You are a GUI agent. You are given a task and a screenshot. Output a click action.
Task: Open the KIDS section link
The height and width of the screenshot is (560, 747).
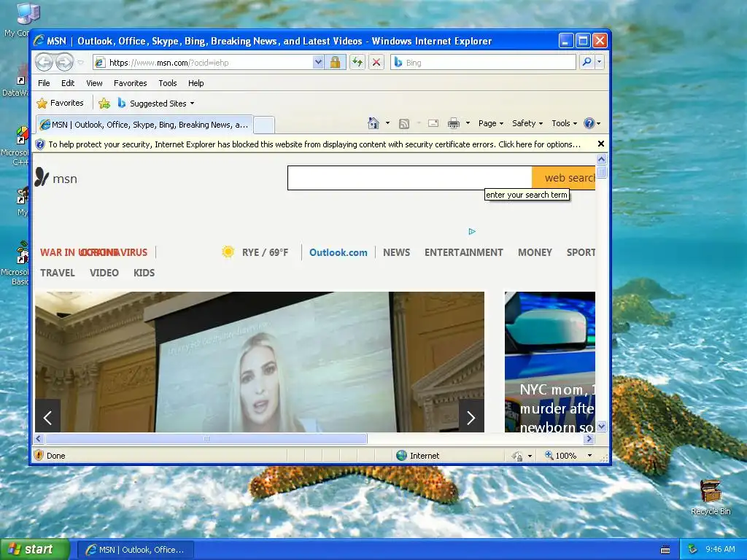tap(144, 273)
